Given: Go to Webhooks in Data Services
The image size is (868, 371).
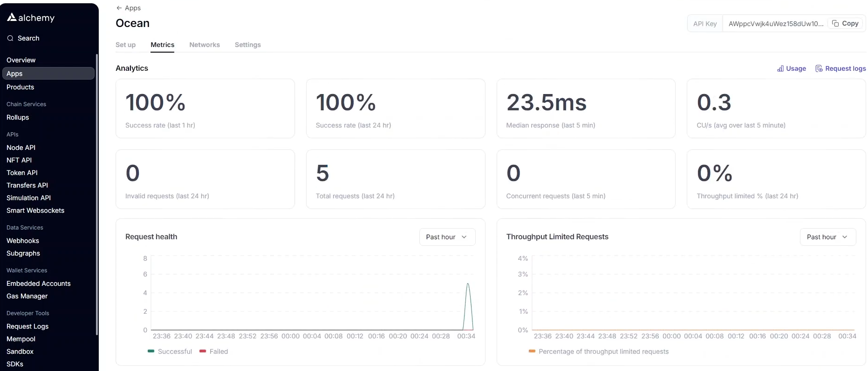Looking at the screenshot, I should (23, 241).
